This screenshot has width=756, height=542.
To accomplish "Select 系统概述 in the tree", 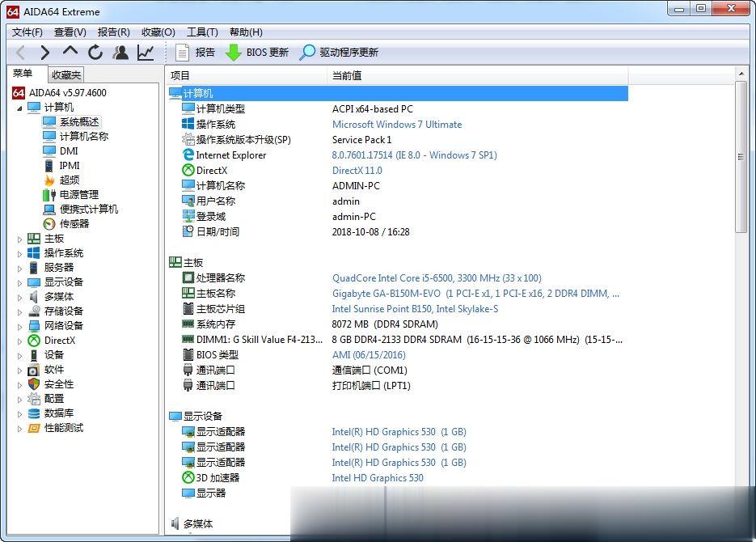I will (79, 121).
